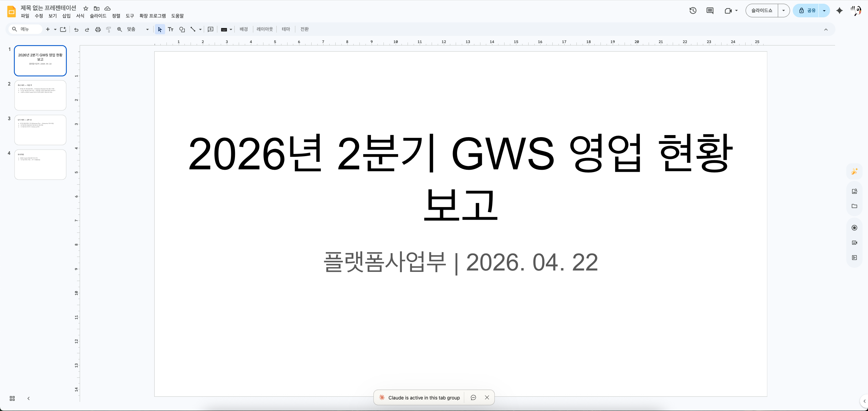Switch to grid view icon

tap(12, 398)
